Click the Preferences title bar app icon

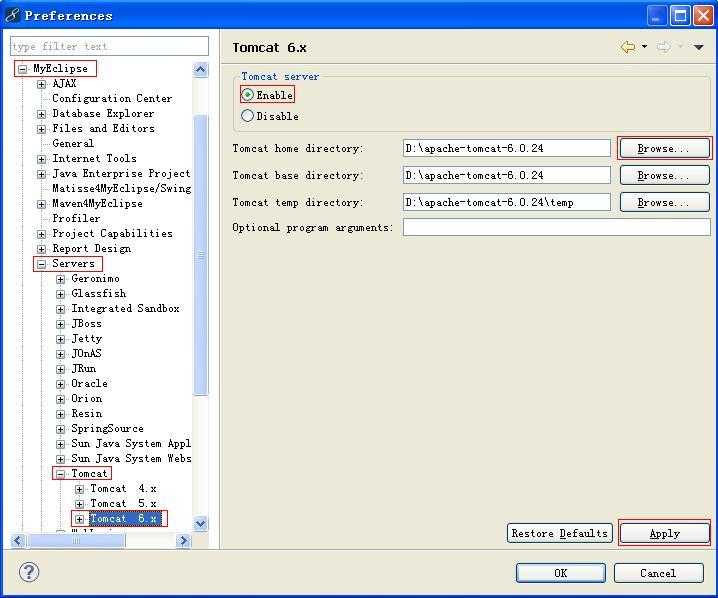click(x=12, y=15)
